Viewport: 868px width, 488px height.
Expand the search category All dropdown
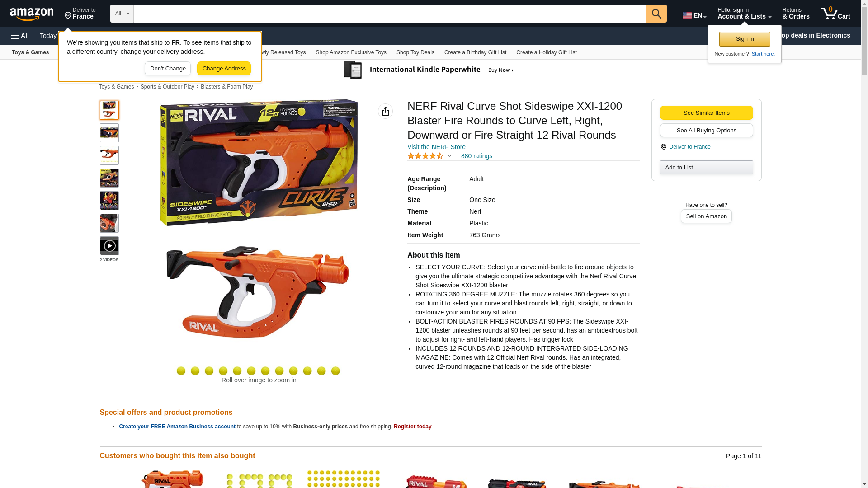[122, 14]
